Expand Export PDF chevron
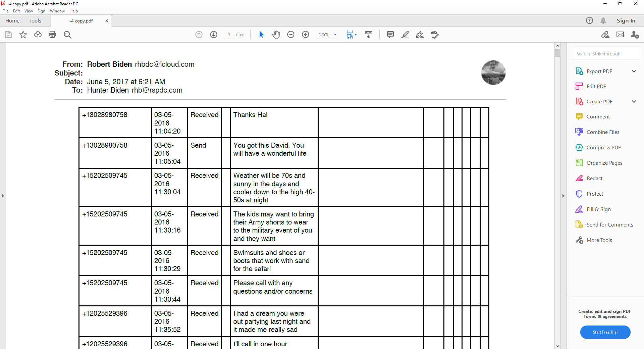The width and height of the screenshot is (644, 349). (634, 71)
